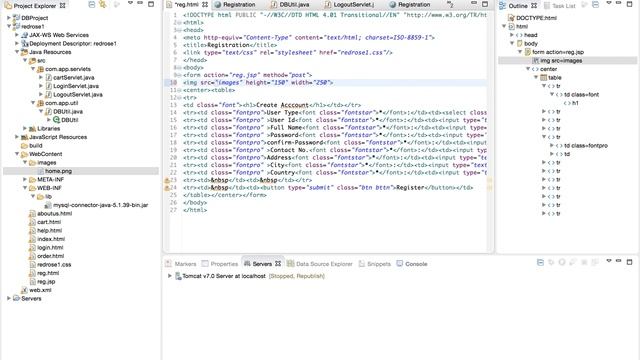This screenshot has width=640, height=360.
Task: Fold the head element at line 3
Action: point(180,30)
